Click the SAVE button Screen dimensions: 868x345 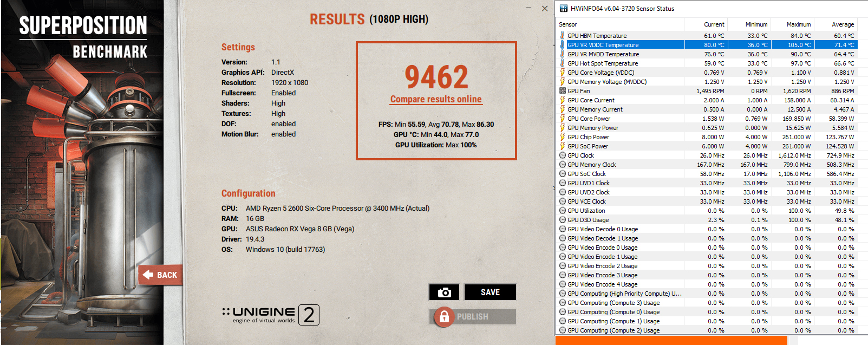point(490,292)
